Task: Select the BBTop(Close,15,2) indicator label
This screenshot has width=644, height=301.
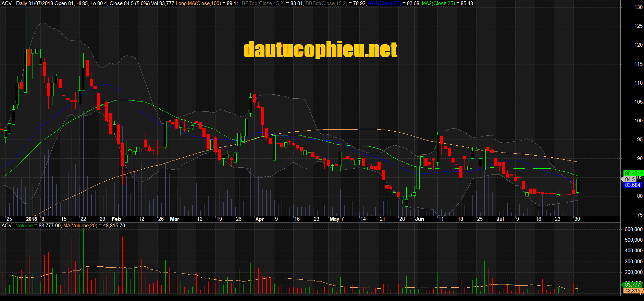Action: tap(263, 3)
